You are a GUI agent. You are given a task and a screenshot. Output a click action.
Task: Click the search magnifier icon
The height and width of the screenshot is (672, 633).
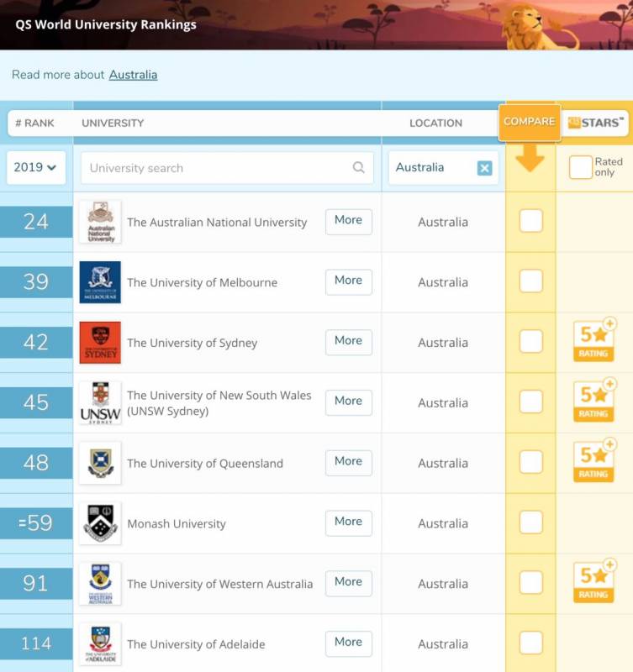click(x=359, y=168)
